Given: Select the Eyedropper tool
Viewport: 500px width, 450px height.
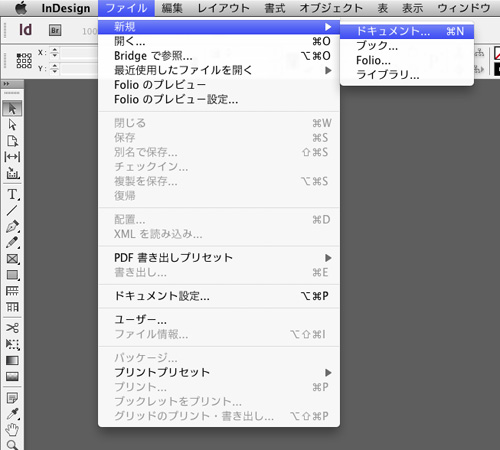Looking at the screenshot, I should [x=12, y=414].
